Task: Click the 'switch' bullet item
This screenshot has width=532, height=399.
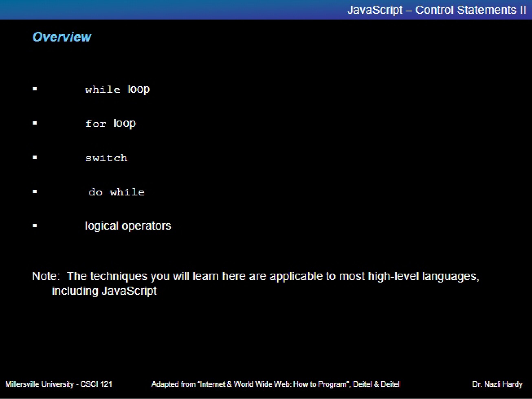Action: click(x=106, y=158)
